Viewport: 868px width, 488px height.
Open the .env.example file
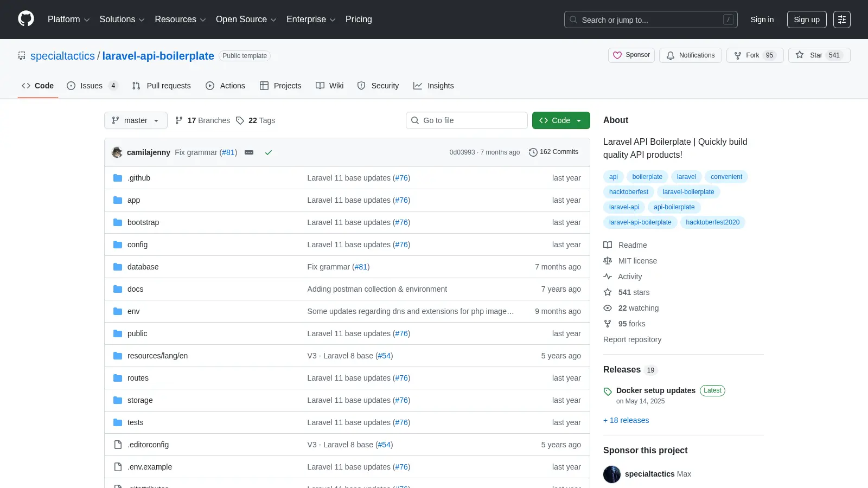pos(150,467)
